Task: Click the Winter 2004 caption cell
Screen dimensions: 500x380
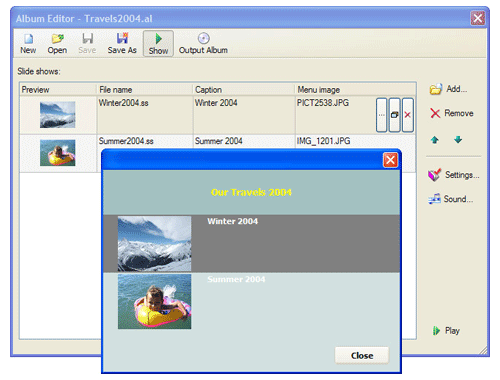Action: [244, 115]
